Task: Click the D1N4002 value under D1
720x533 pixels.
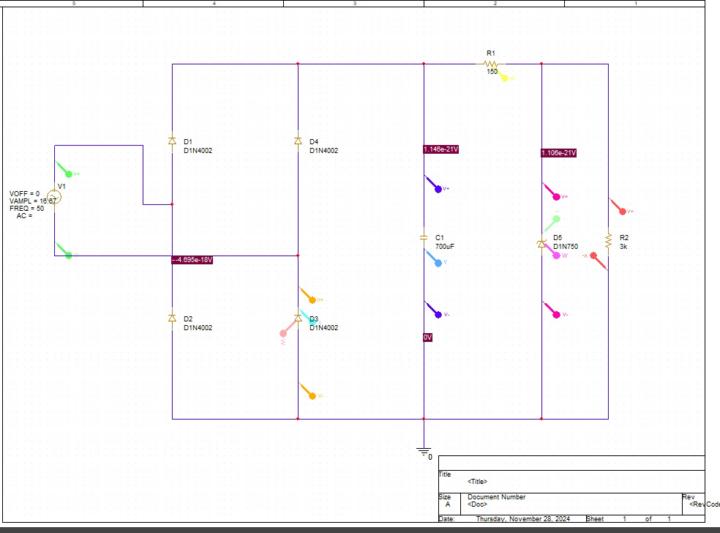Action: tap(198, 150)
